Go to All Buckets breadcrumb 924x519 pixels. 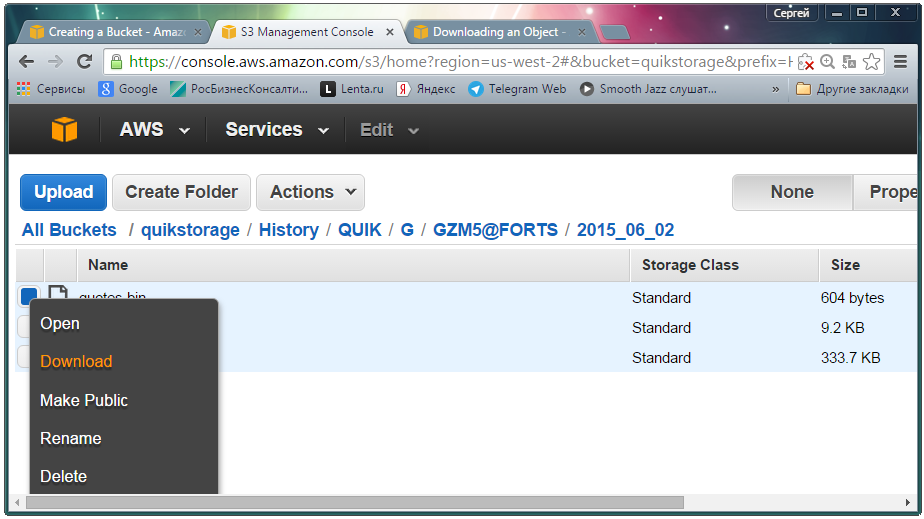point(69,230)
